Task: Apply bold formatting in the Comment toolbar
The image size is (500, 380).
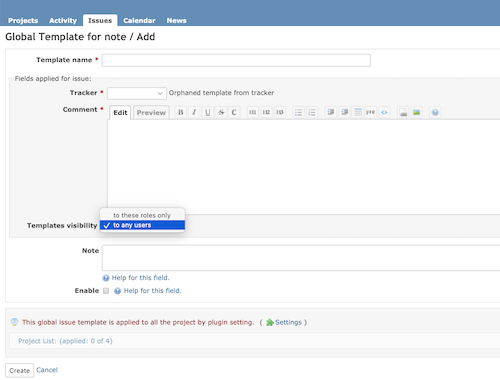Action: [x=181, y=112]
